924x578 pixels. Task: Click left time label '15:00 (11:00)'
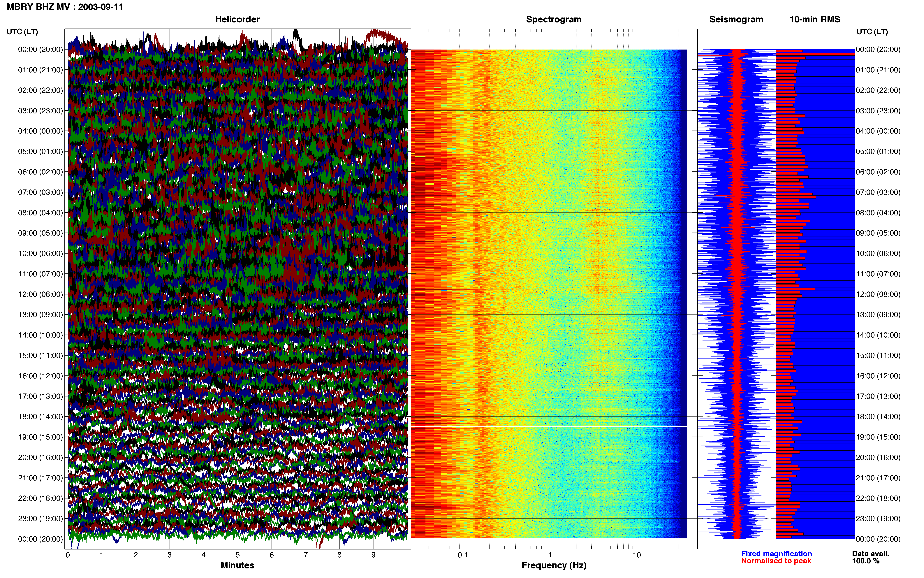[x=41, y=356]
